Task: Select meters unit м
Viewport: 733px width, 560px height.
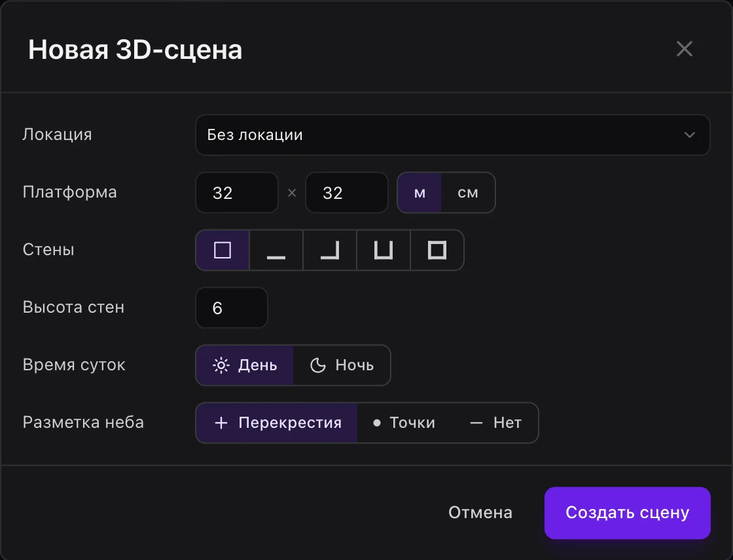Action: [420, 192]
